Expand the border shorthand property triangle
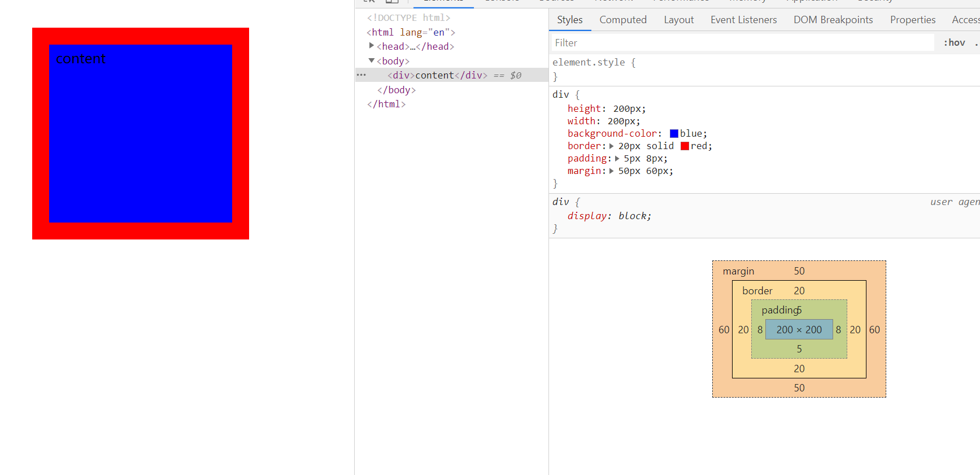This screenshot has height=475, width=980. pyautogui.click(x=611, y=146)
